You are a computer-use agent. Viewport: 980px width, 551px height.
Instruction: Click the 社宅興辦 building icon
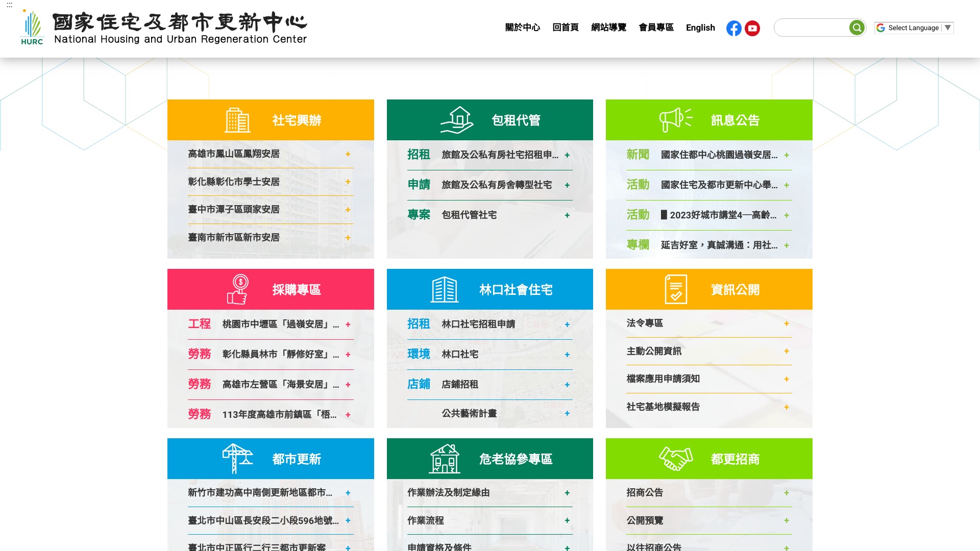pos(237,120)
